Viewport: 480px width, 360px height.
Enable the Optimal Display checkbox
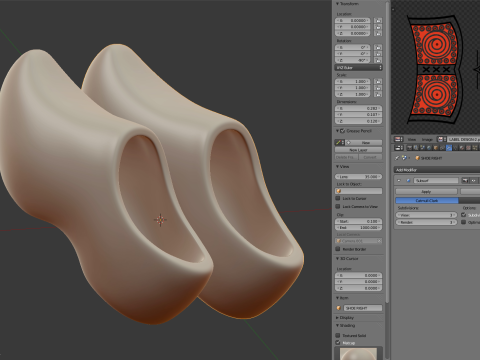coord(464,222)
